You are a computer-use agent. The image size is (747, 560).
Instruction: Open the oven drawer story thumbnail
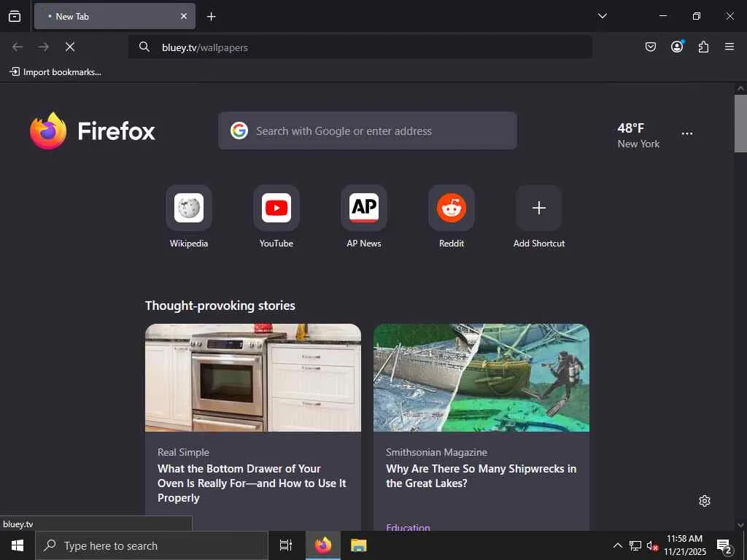point(253,378)
